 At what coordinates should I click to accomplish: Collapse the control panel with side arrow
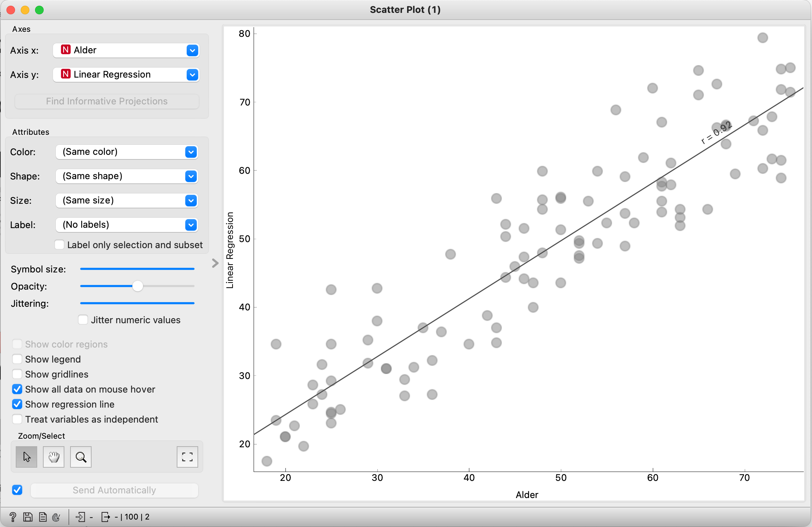(x=215, y=263)
